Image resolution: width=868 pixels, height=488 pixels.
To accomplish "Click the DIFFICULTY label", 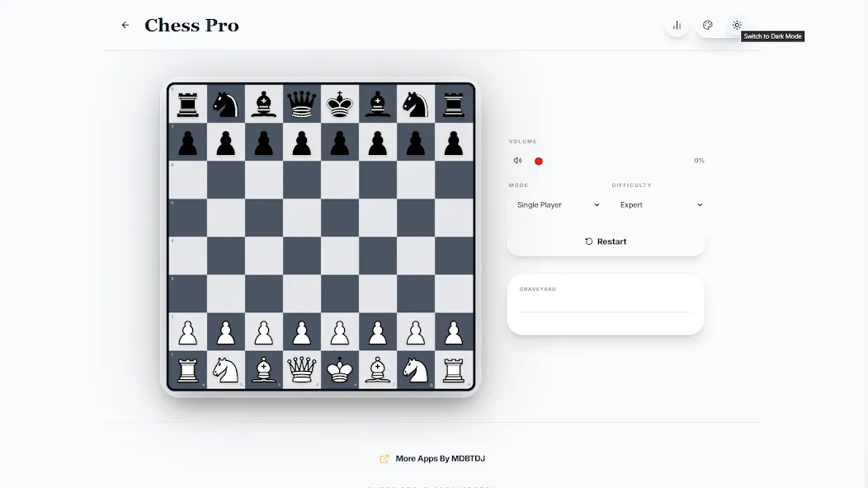I will click(x=632, y=185).
